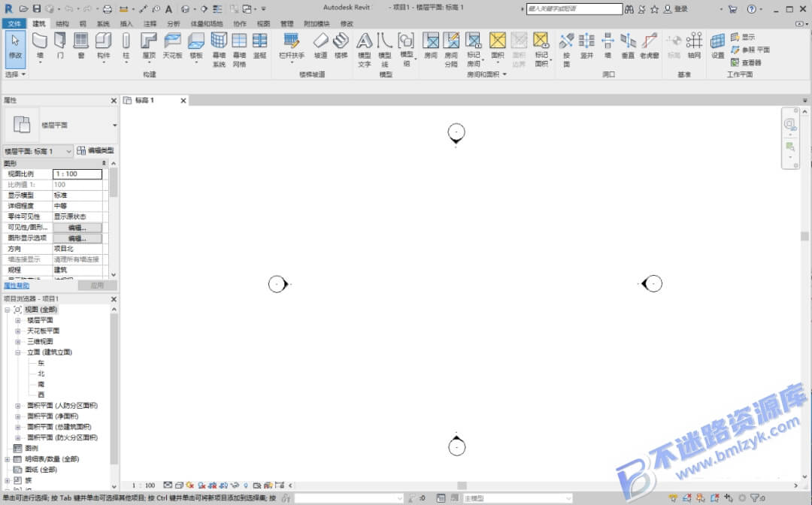Select the 房间 (Room) tool

431,46
